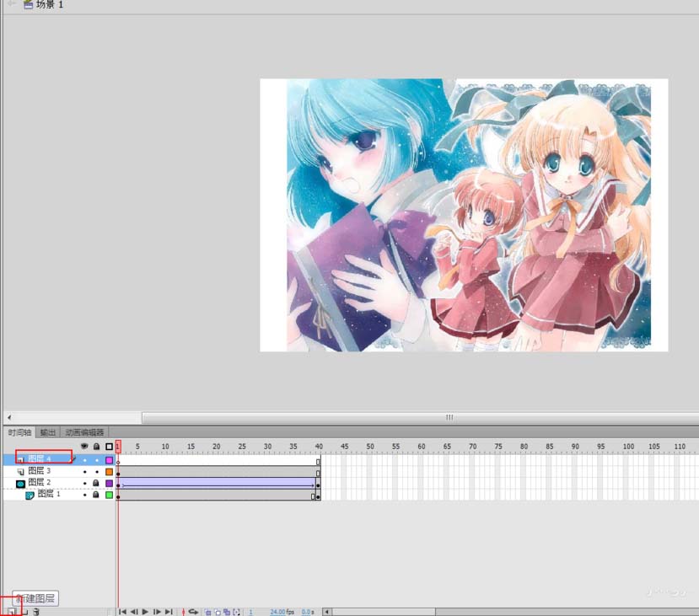Select the last frame of 图层 1
Image resolution: width=699 pixels, height=616 pixels.
click(318, 495)
